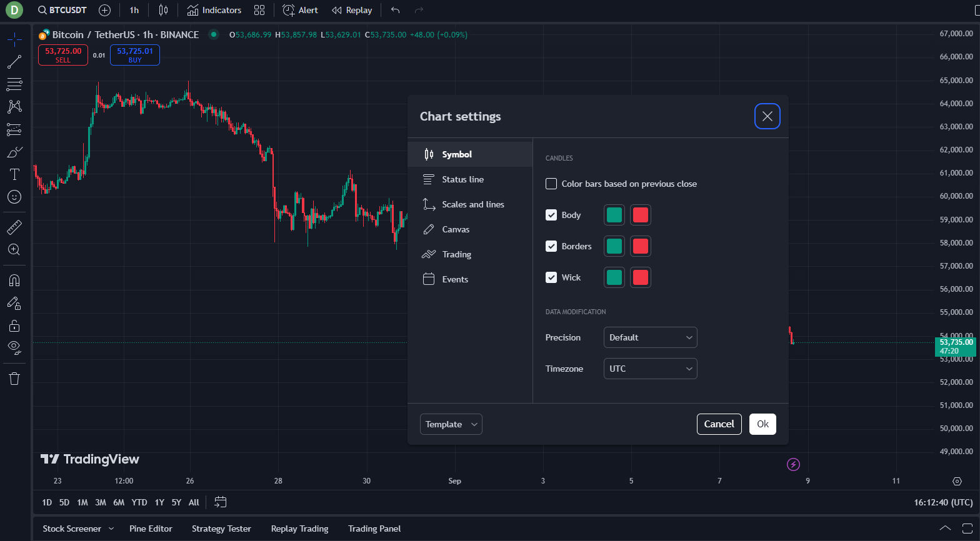
Task: Undo the last action
Action: pos(395,10)
